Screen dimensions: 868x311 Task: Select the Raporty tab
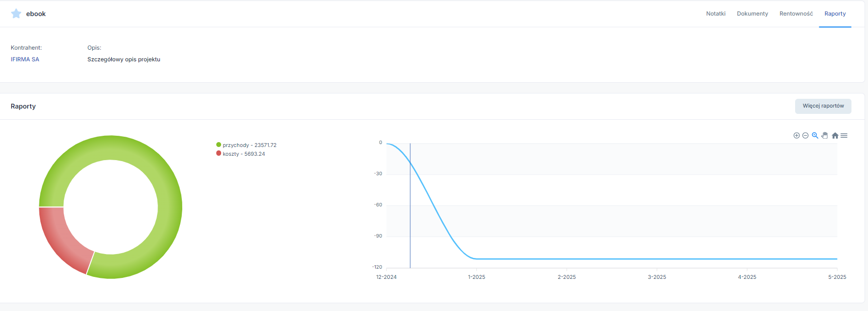[835, 14]
